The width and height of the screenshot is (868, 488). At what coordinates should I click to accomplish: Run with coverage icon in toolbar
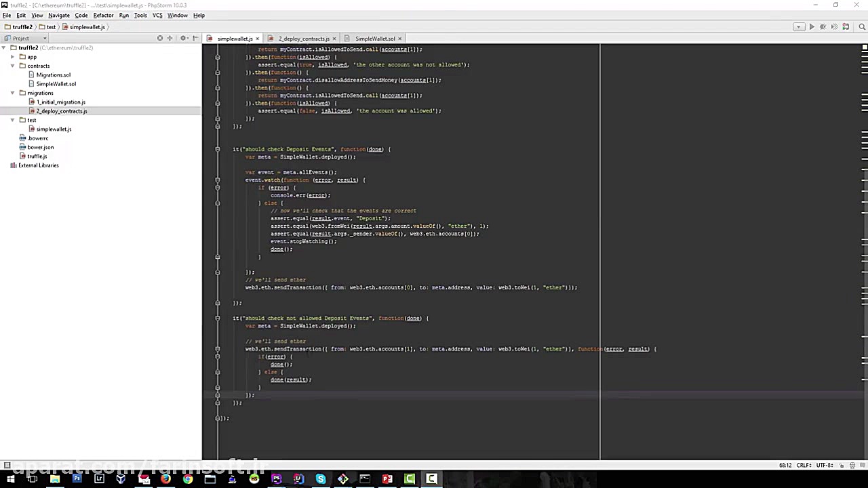click(x=834, y=26)
